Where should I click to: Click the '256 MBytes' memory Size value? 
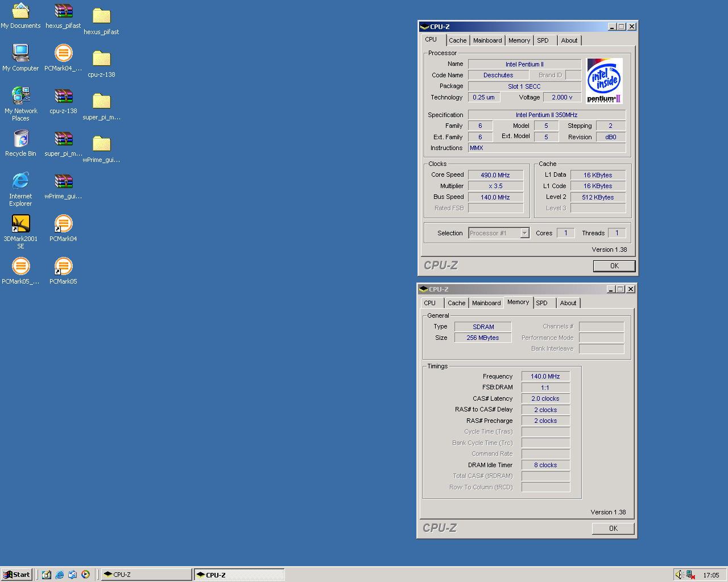[483, 338]
